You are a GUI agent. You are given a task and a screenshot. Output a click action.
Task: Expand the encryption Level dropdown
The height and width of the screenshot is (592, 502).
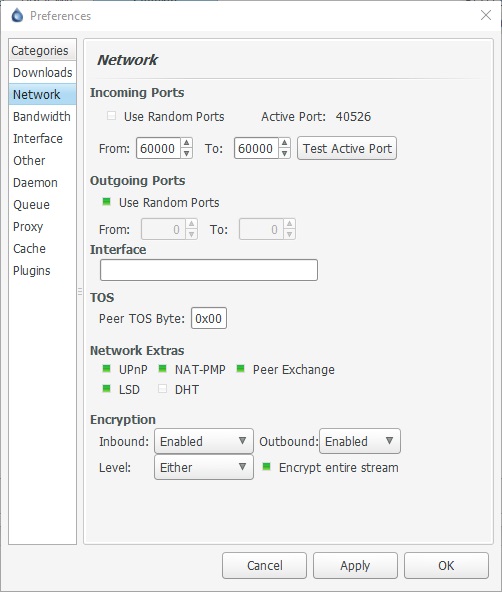point(204,467)
